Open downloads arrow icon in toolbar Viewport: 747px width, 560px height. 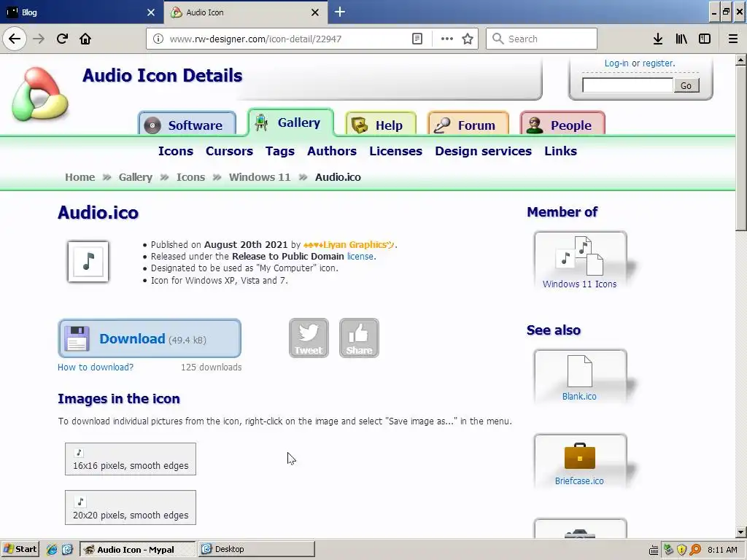[658, 39]
